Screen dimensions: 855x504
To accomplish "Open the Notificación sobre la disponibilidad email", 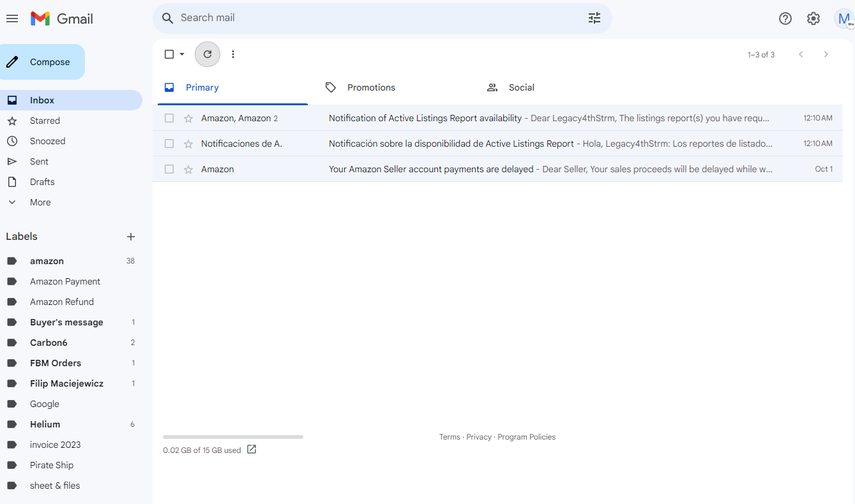I will (x=497, y=144).
